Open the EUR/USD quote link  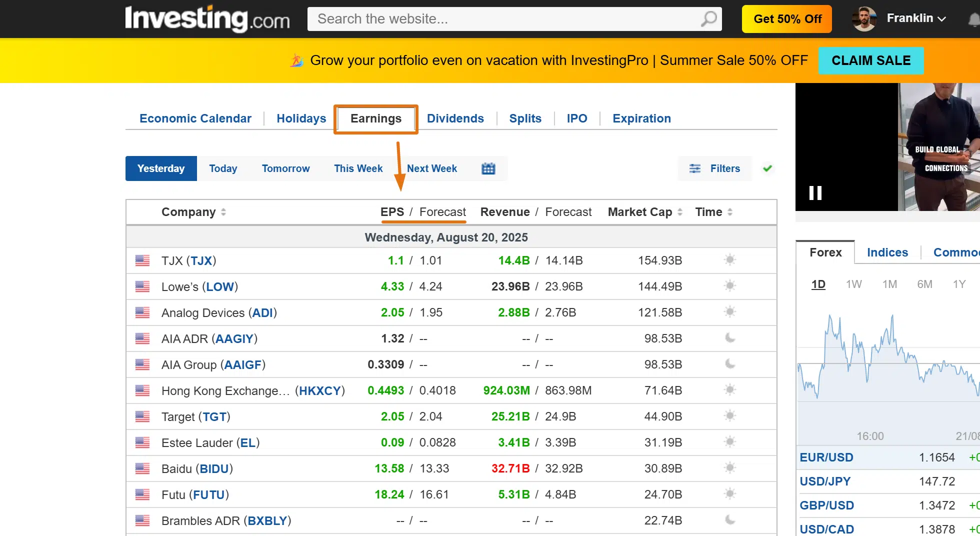pos(826,457)
